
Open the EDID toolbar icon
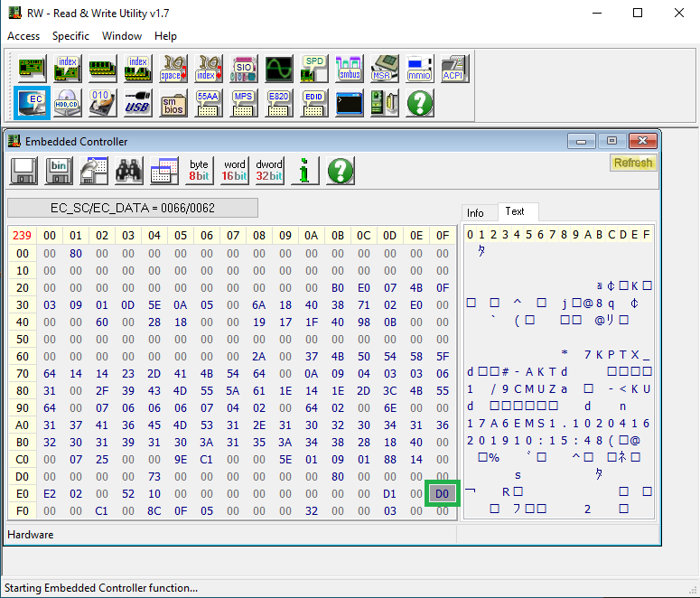click(313, 103)
